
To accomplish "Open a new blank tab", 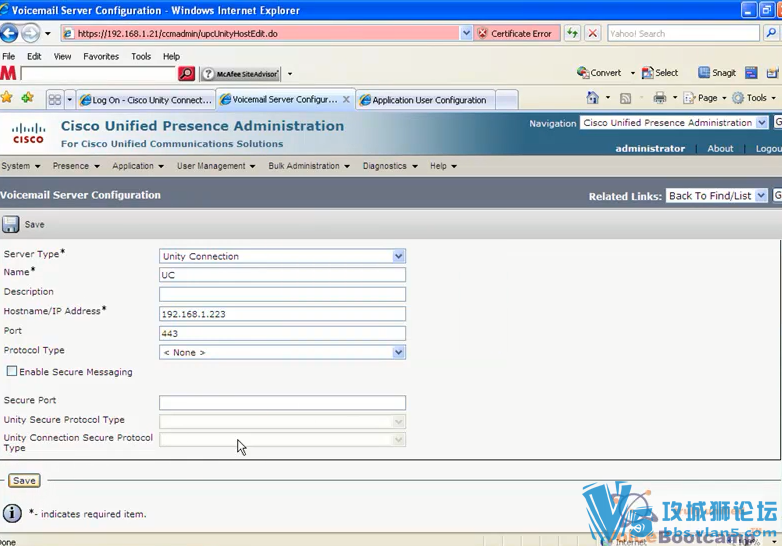I will click(507, 100).
